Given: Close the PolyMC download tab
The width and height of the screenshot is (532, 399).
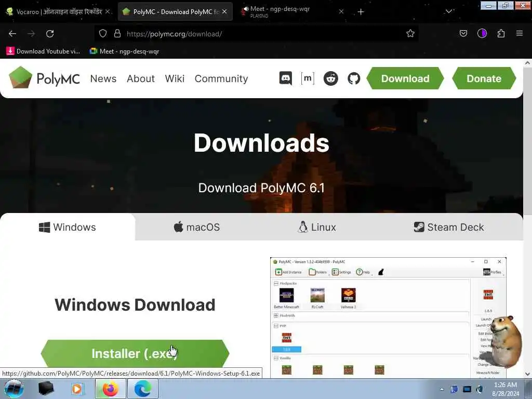Looking at the screenshot, I should point(224,11).
